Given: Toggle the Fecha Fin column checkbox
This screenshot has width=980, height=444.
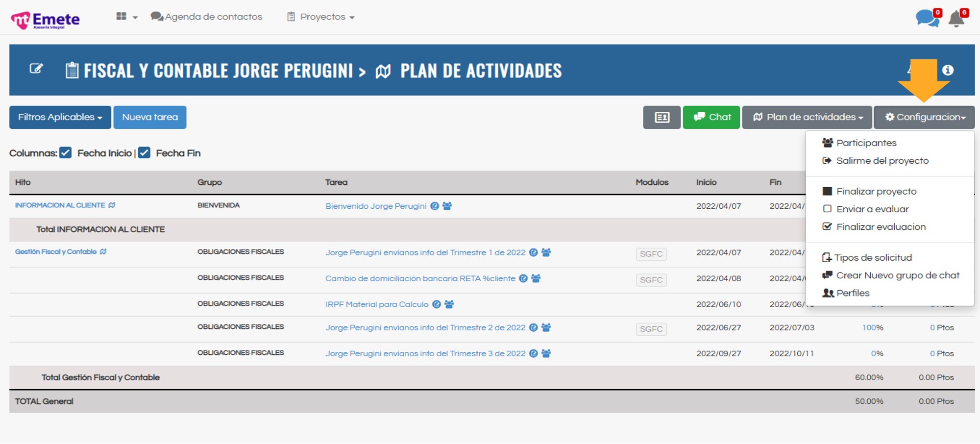Looking at the screenshot, I should coord(144,153).
